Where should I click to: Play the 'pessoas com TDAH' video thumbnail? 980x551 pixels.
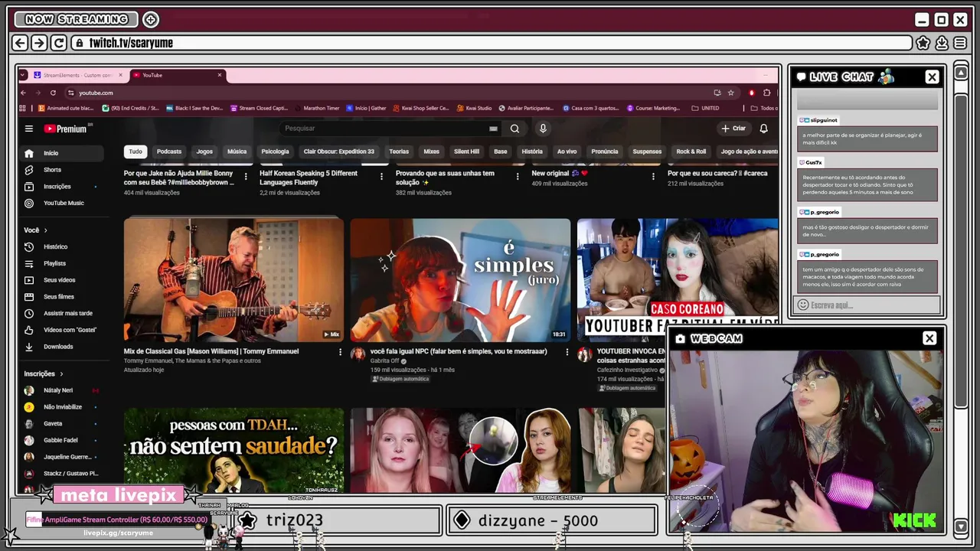[234, 450]
